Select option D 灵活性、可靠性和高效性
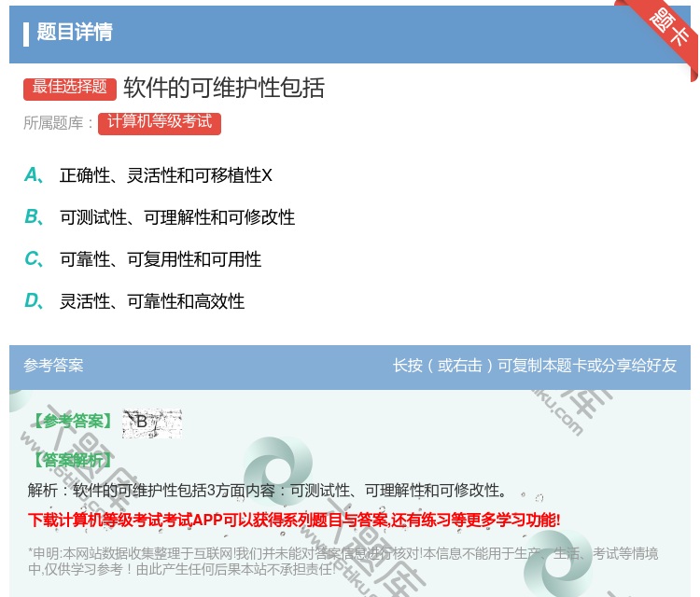 coord(134,301)
